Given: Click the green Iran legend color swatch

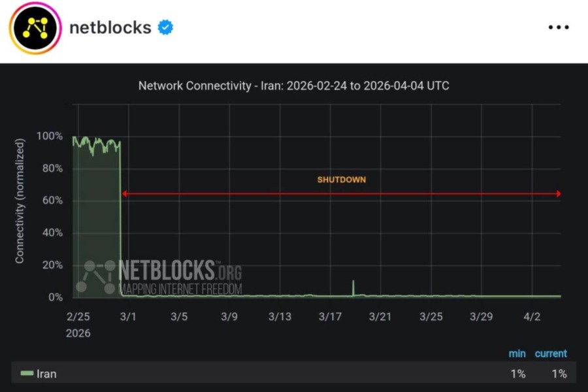Looking at the screenshot, I should pos(27,374).
